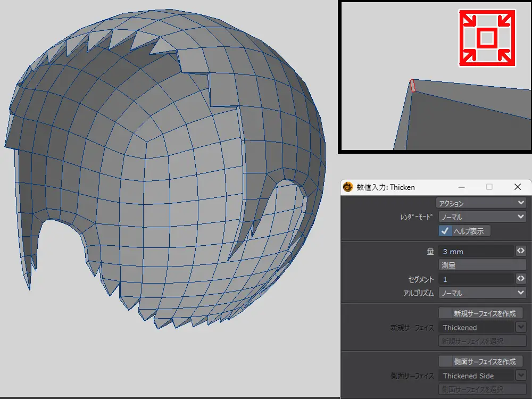The height and width of the screenshot is (399, 532).
Task: Click the Thickened Side surface name field
Action: [476, 376]
